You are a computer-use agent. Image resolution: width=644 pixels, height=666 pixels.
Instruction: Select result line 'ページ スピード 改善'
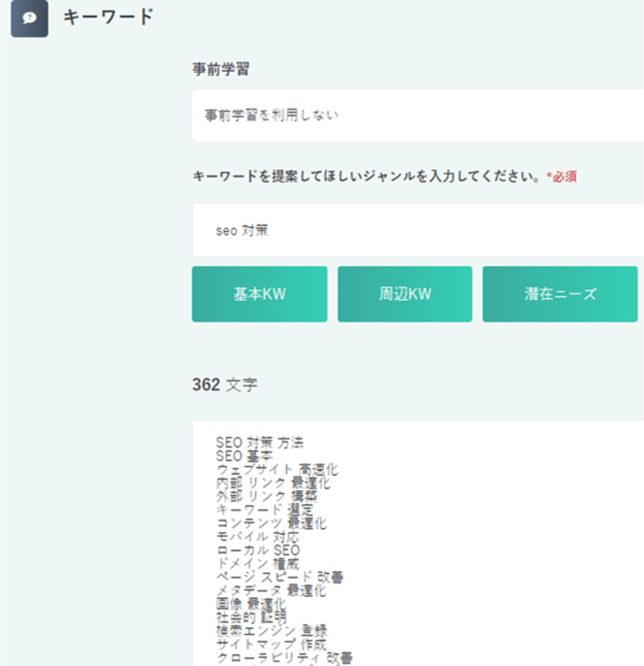pos(280,577)
